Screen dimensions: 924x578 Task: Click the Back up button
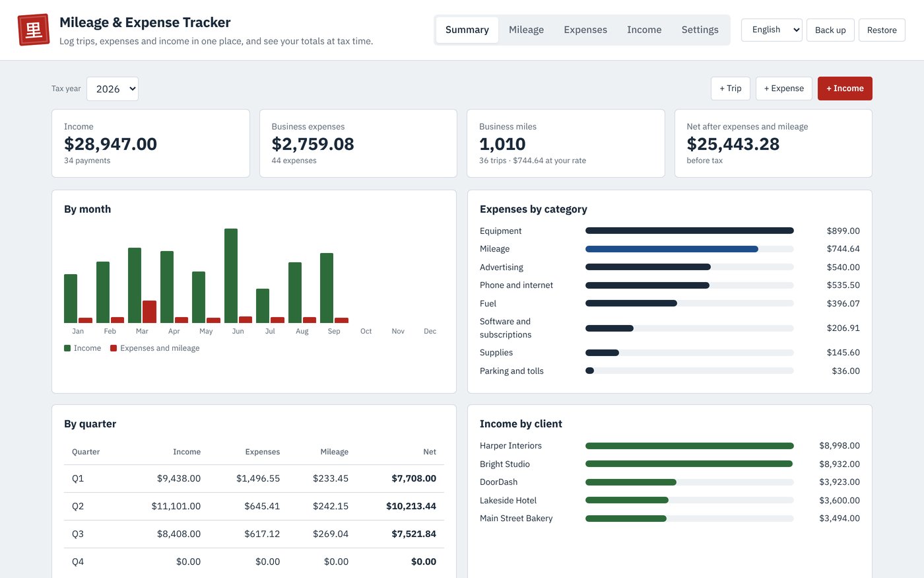pos(830,30)
